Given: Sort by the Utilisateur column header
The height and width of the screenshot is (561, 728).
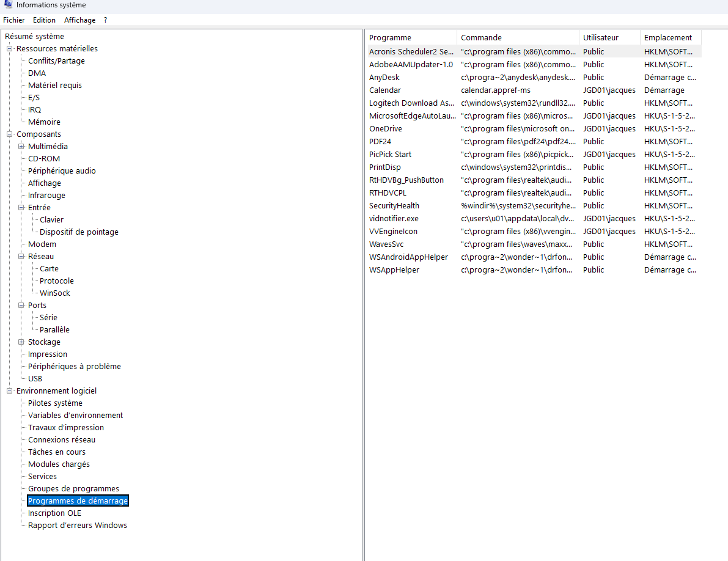Looking at the screenshot, I should [609, 38].
